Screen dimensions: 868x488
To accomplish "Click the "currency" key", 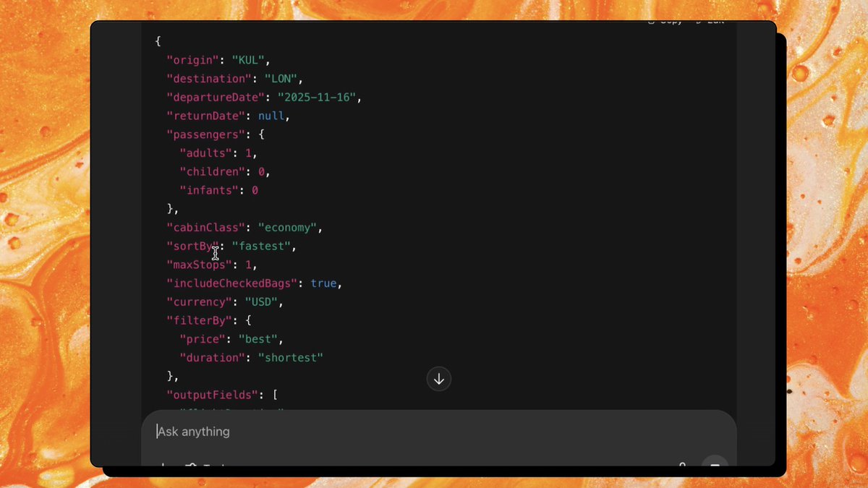I will coord(200,301).
